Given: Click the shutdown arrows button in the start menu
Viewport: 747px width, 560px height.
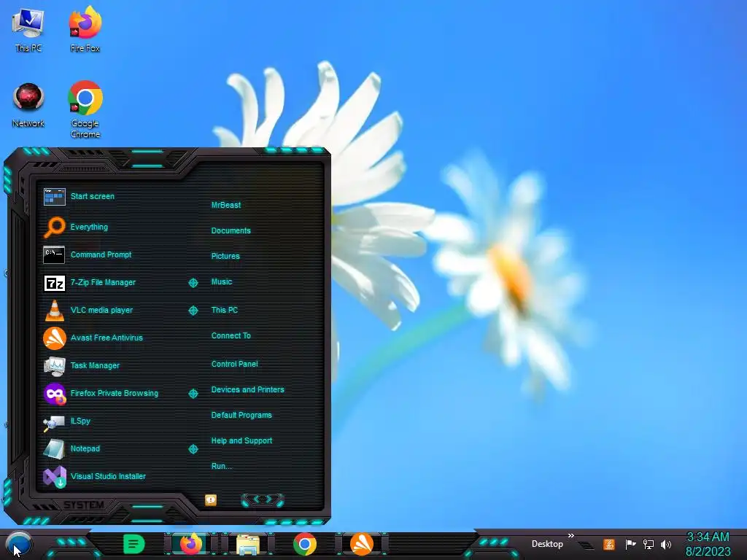Looking at the screenshot, I should click(263, 499).
